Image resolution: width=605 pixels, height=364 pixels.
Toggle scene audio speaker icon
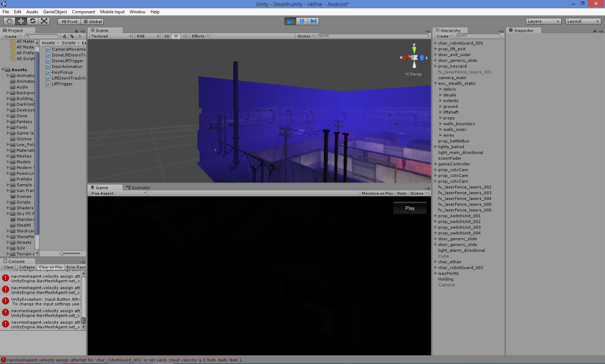click(x=185, y=36)
